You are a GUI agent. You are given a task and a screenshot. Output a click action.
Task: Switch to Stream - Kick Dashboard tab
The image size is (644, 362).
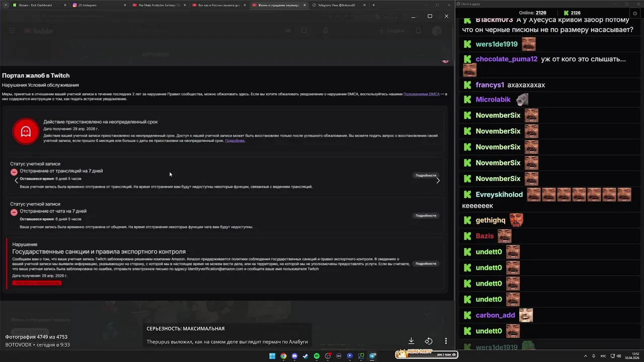[x=39, y=5]
